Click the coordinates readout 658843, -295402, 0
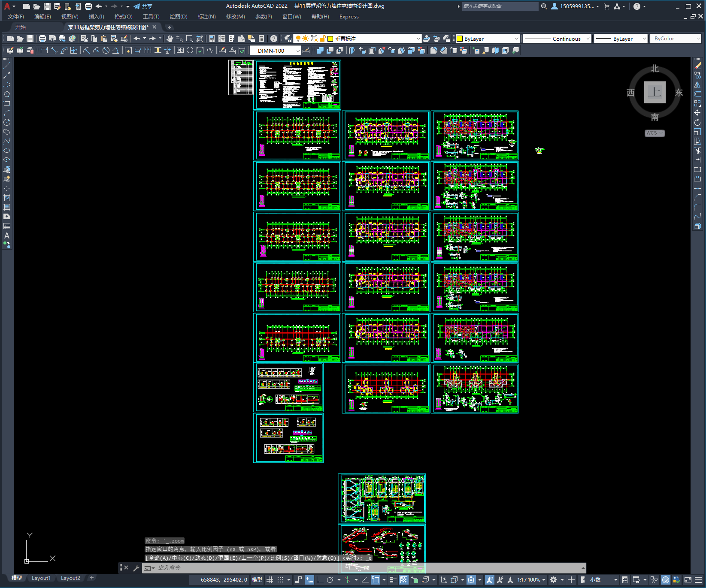The height and width of the screenshot is (588, 706). pyautogui.click(x=224, y=580)
